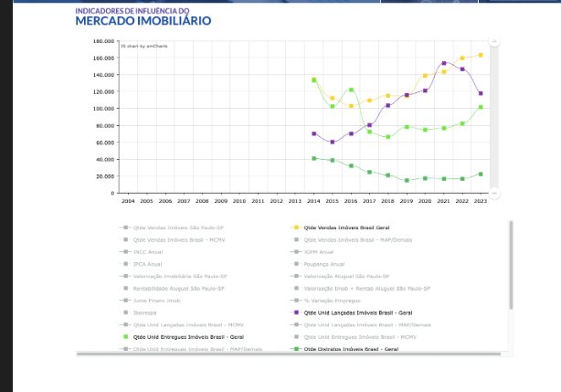Click purple marker of Qtde Unid Lançadas Geral

pyautogui.click(x=296, y=313)
